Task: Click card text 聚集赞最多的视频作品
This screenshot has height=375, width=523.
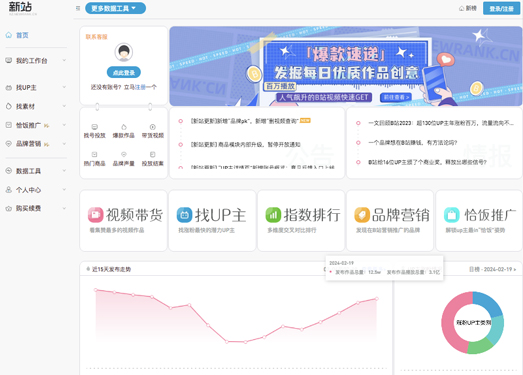Action: [x=117, y=230]
